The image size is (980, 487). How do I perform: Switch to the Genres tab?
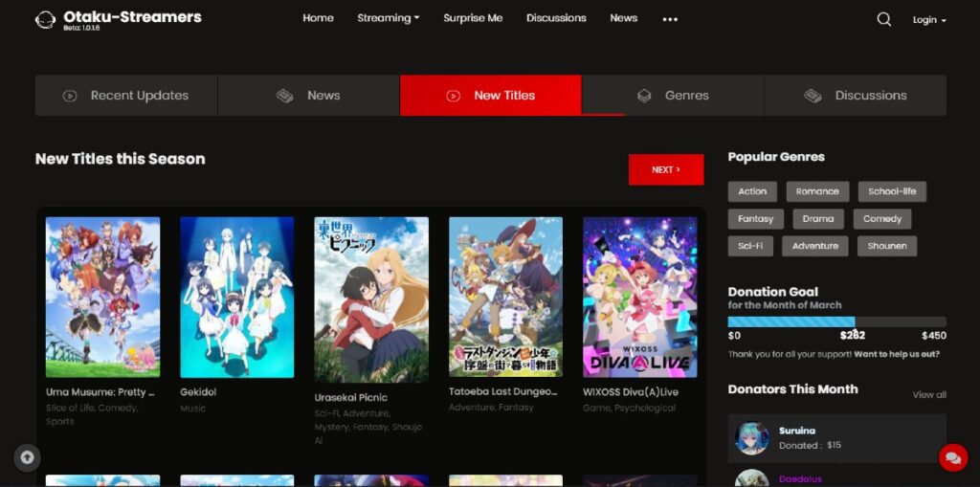click(x=673, y=96)
